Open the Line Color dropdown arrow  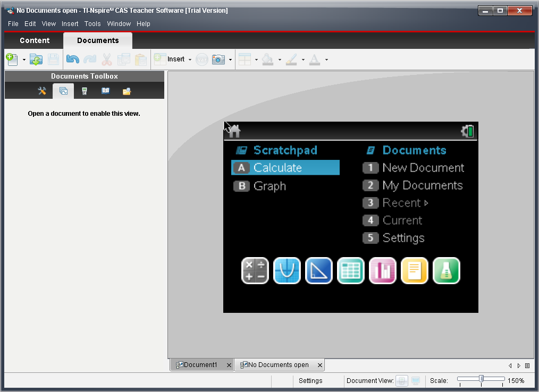coord(303,60)
